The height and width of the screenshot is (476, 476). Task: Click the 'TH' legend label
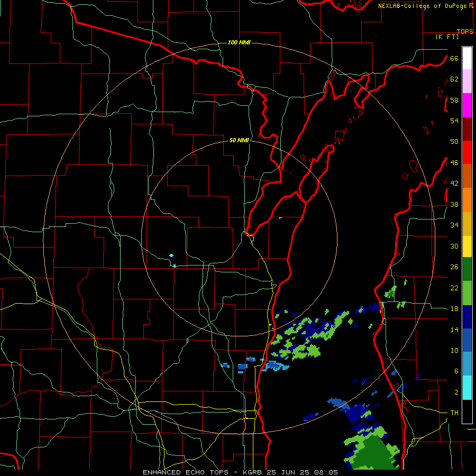pyautogui.click(x=454, y=413)
